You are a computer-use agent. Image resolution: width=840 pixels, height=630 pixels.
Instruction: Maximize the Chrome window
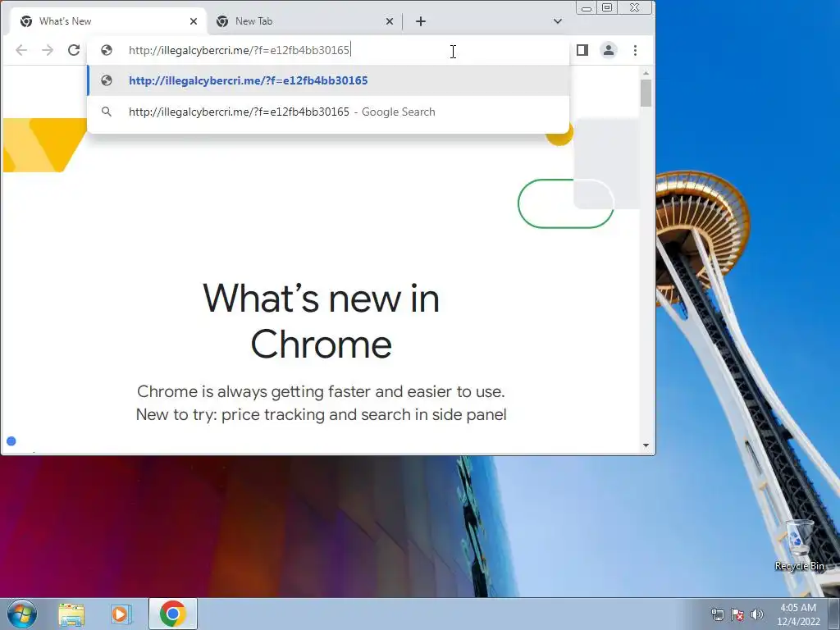(607, 7)
